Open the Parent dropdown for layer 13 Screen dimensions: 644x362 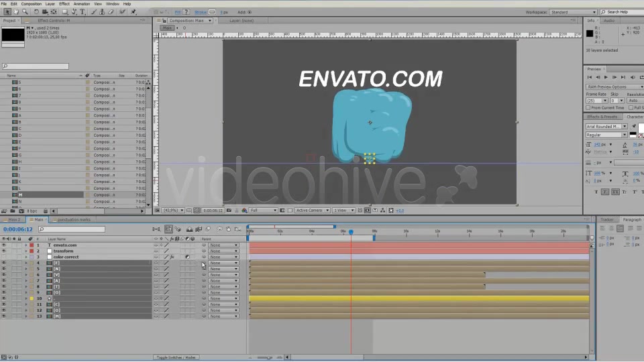point(223,316)
